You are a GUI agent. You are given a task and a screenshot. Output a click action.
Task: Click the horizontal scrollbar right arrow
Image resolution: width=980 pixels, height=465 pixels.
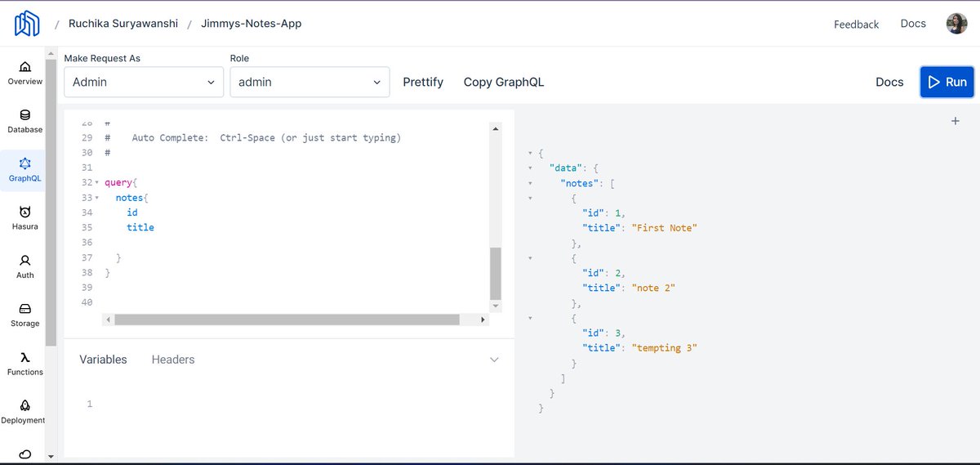483,320
